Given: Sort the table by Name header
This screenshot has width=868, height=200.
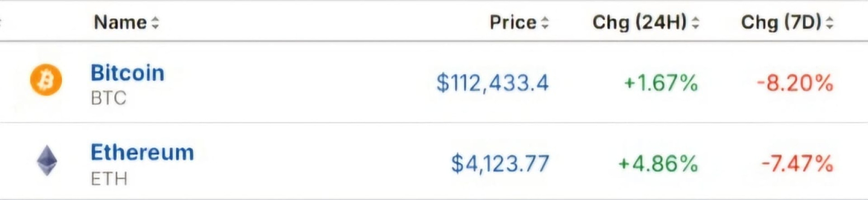Looking at the screenshot, I should click(120, 22).
